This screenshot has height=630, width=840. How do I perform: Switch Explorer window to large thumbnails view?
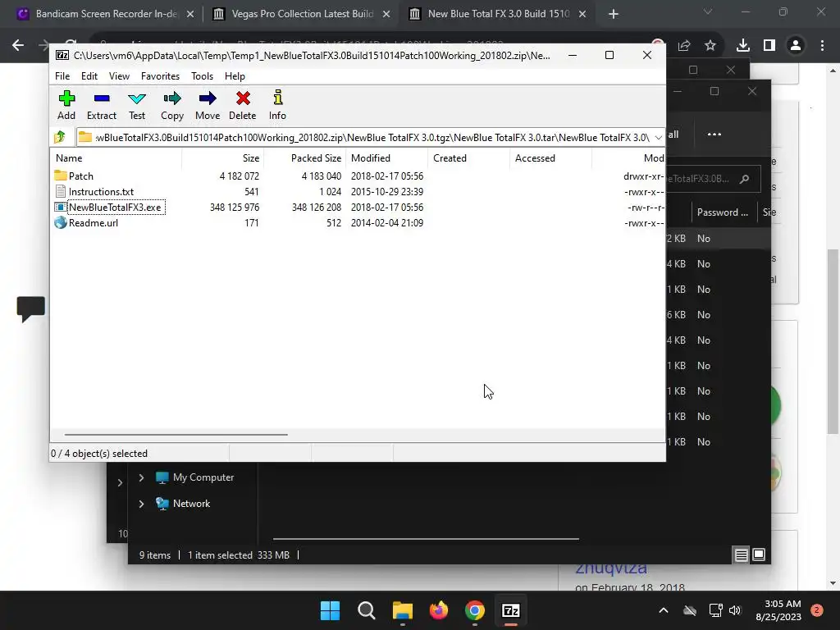(x=759, y=555)
